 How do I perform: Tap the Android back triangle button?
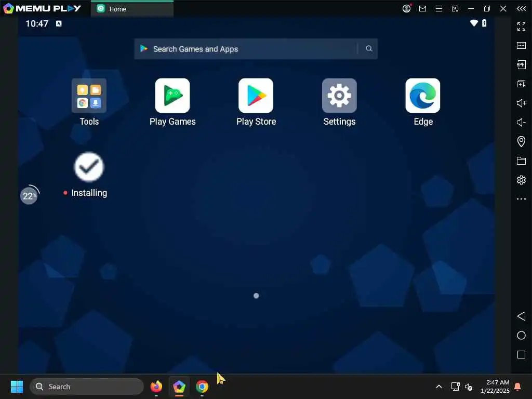click(x=521, y=316)
